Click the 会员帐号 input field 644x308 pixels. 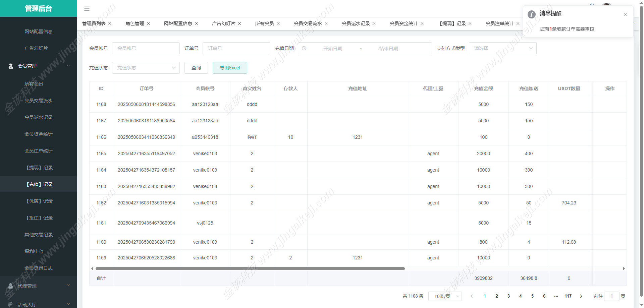pos(146,48)
